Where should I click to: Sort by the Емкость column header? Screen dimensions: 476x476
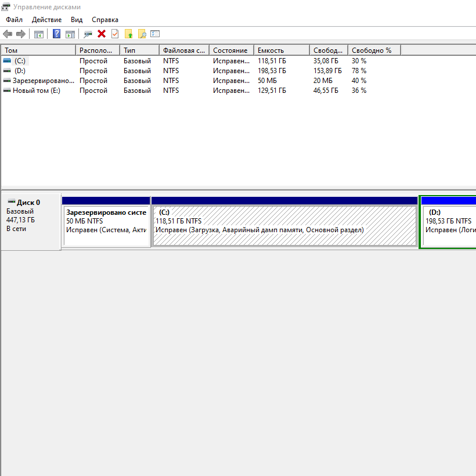tap(282, 51)
